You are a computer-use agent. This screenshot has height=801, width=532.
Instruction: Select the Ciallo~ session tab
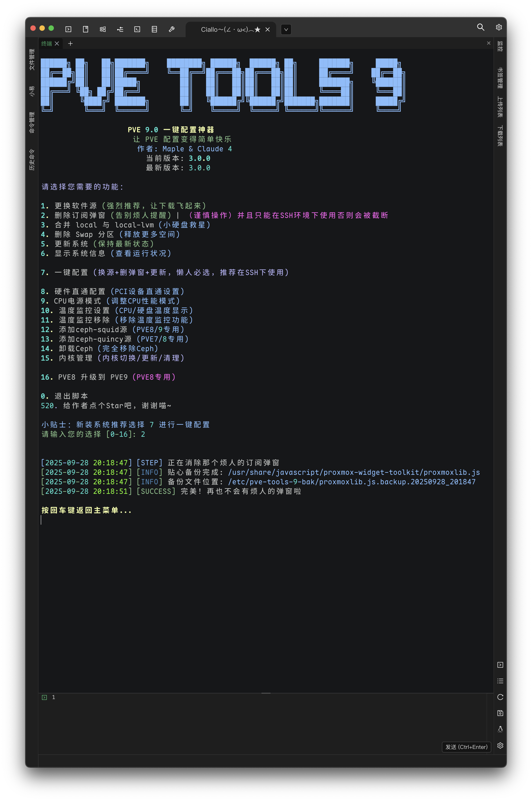231,29
